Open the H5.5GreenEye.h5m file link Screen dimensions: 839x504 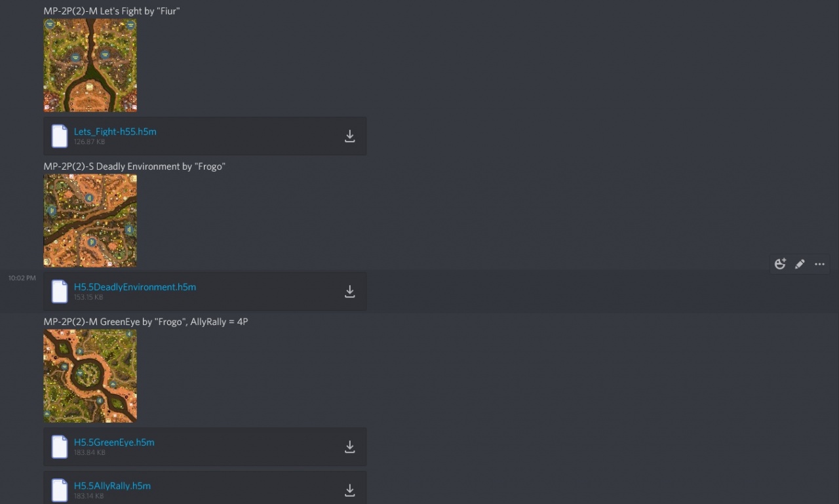point(114,442)
